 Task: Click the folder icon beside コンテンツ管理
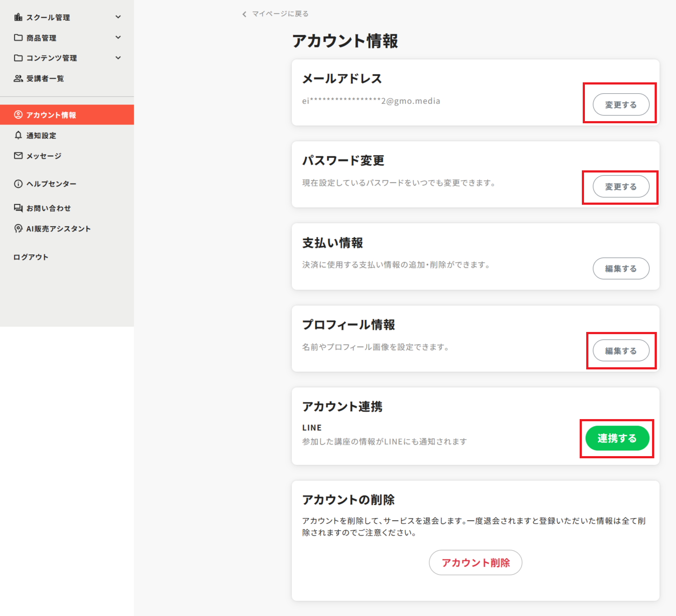(x=18, y=58)
